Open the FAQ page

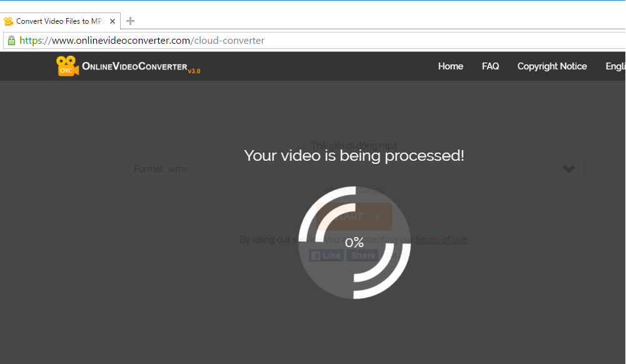click(x=490, y=66)
